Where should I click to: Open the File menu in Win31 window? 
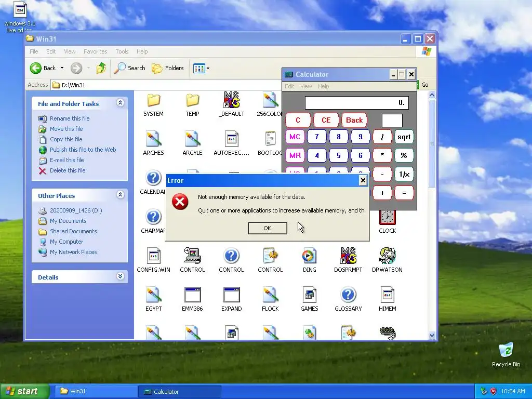[x=34, y=51]
